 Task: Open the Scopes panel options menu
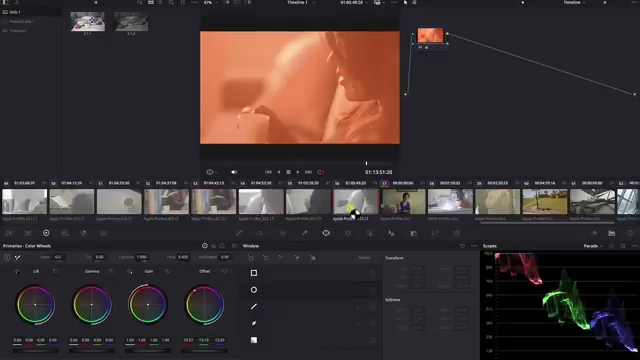[634, 246]
